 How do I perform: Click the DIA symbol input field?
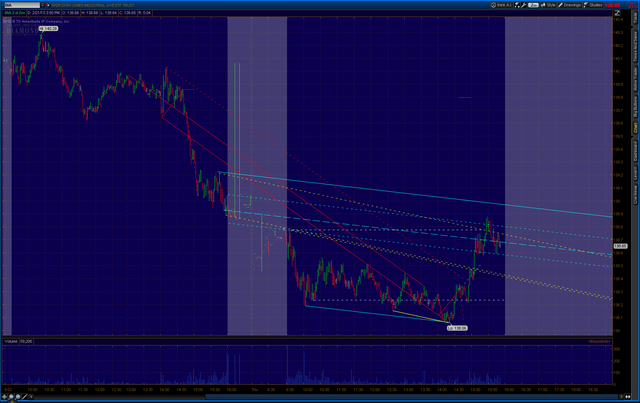coord(22,5)
